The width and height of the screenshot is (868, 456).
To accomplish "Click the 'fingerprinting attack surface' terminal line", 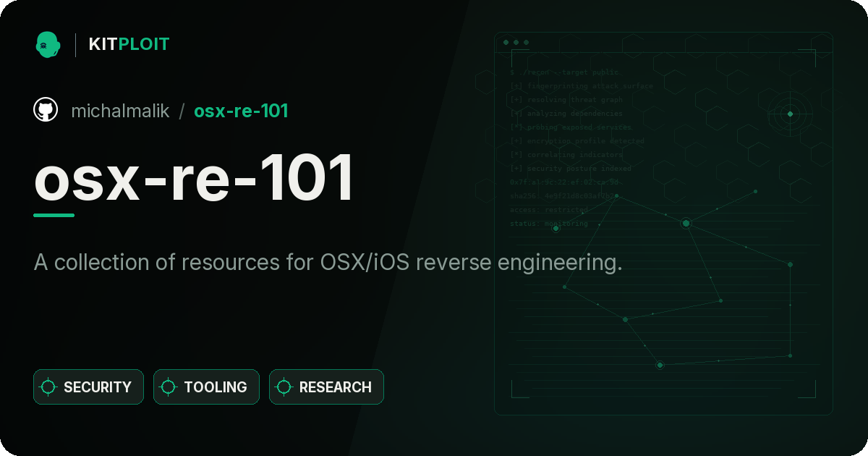I will coord(581,86).
